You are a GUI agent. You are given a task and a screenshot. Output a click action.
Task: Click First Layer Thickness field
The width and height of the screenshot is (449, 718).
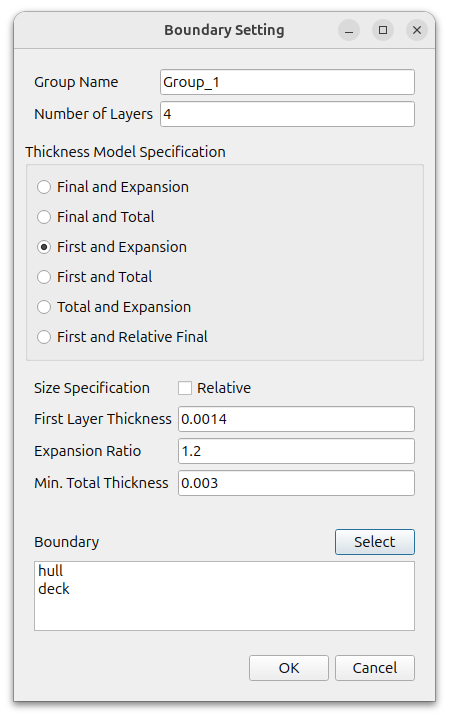296,419
